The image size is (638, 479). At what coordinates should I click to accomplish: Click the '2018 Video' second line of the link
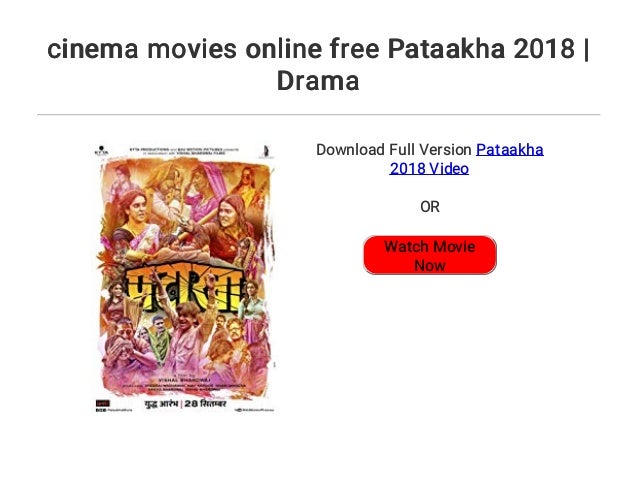point(429,168)
